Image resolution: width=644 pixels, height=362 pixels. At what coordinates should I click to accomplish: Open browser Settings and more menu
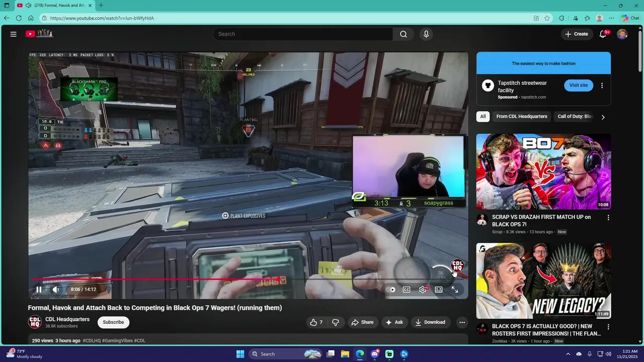click(611, 18)
